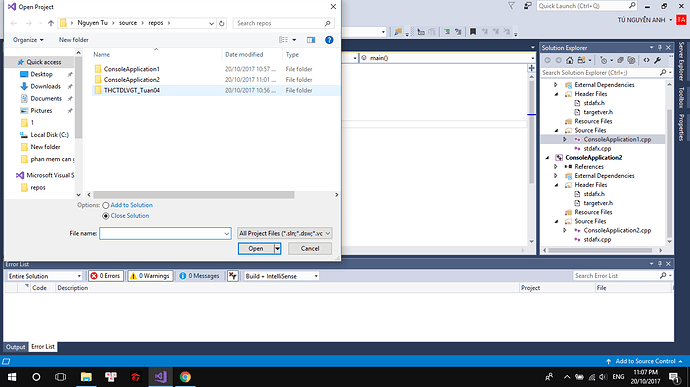Click the Cancel button
The height and width of the screenshot is (387, 690).
310,249
